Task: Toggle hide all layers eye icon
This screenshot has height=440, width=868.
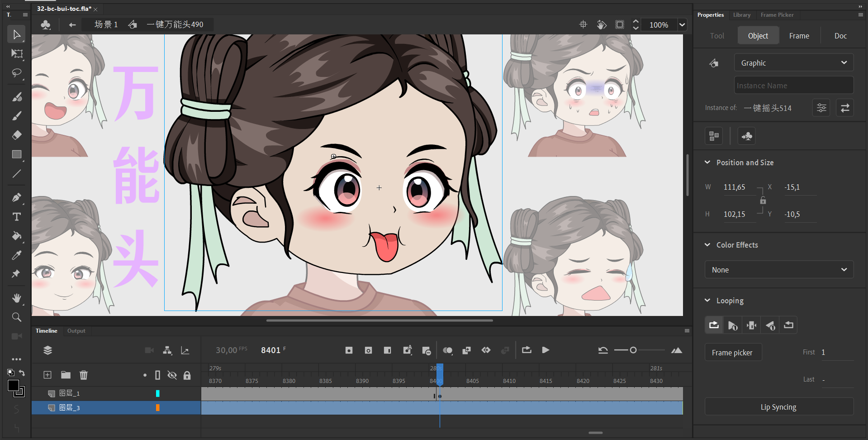Action: [x=172, y=375]
